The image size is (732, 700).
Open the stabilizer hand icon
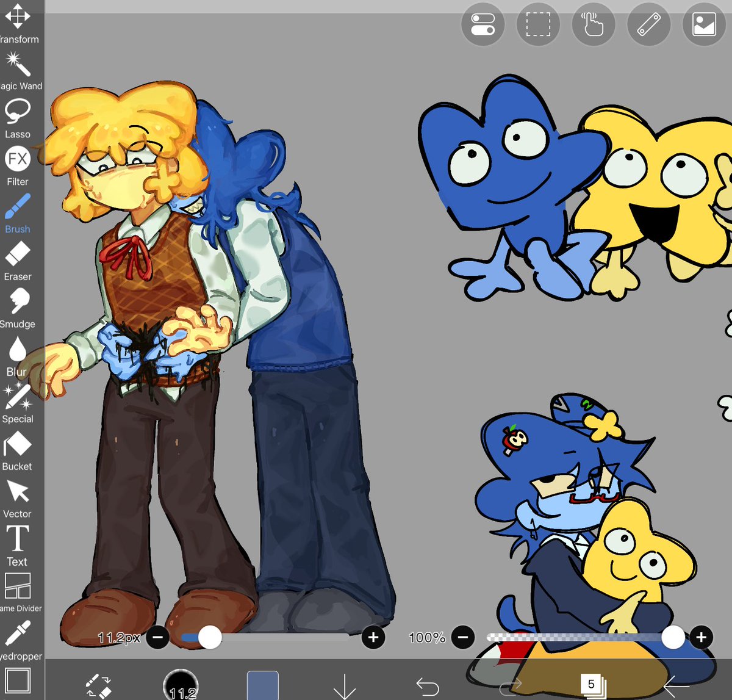point(594,25)
